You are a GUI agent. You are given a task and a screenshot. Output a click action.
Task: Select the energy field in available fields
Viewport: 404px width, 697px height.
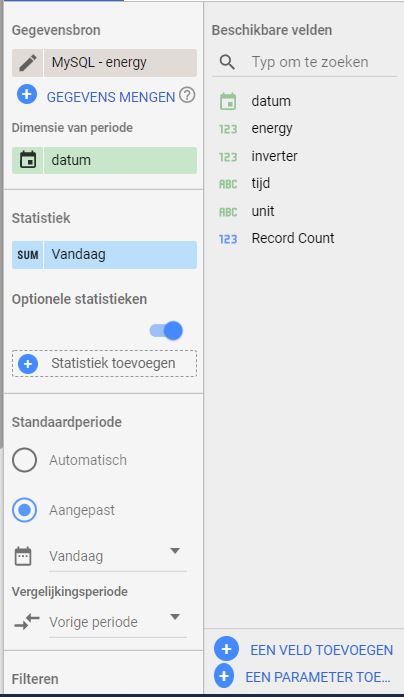(272, 129)
